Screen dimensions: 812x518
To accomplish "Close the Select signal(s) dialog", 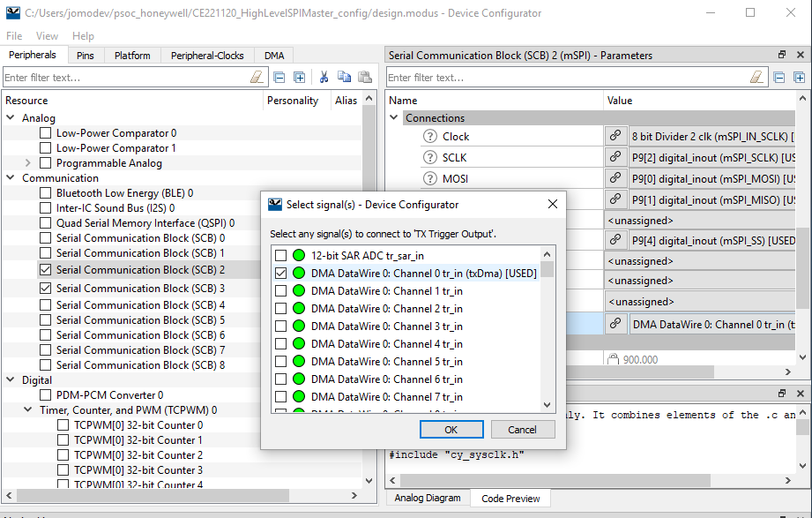I will 553,205.
